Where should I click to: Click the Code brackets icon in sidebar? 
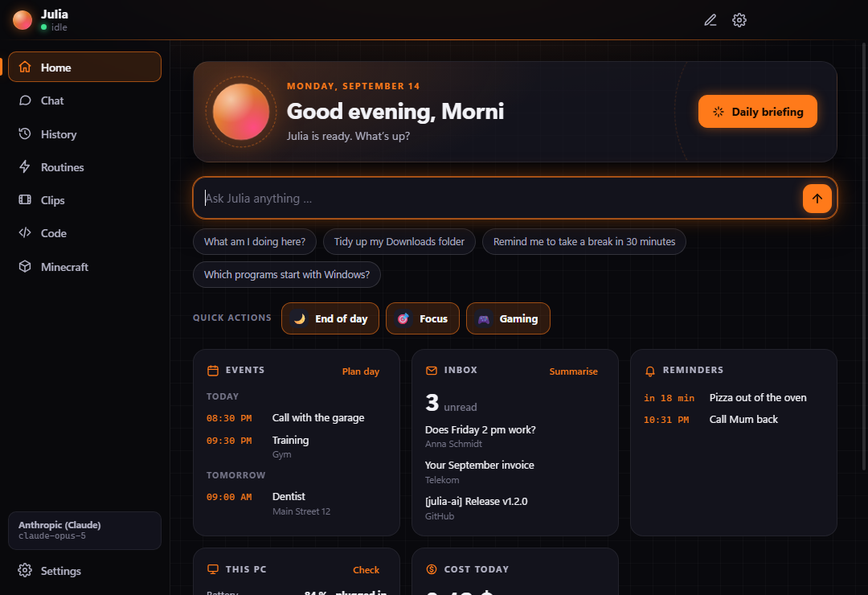pos(25,232)
